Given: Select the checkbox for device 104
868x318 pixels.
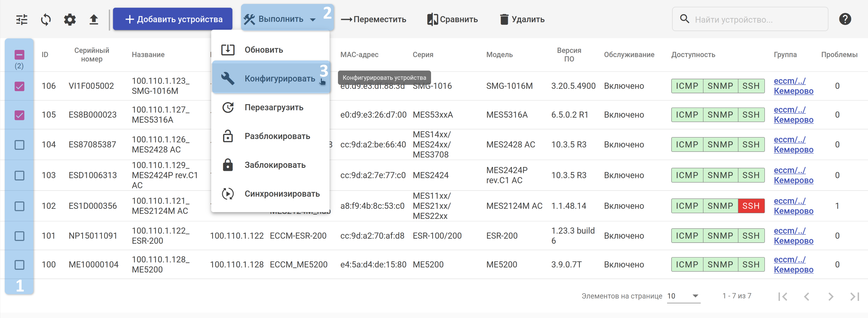Looking at the screenshot, I should tap(20, 145).
